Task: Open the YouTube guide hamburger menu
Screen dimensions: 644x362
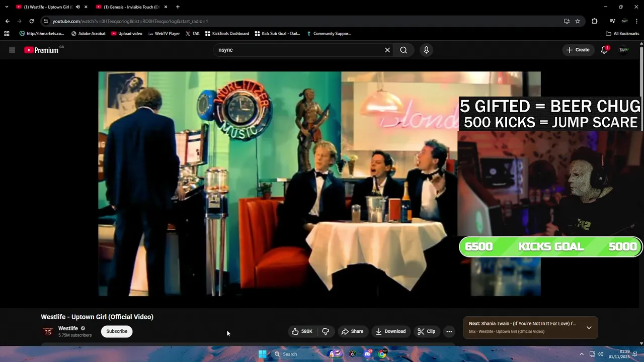Action: coord(12,50)
